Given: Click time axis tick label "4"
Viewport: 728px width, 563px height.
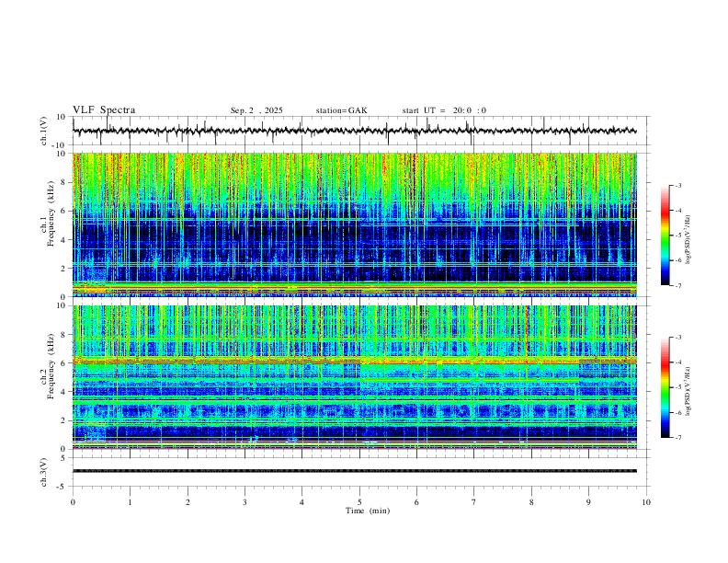Looking at the screenshot, I should [302, 502].
